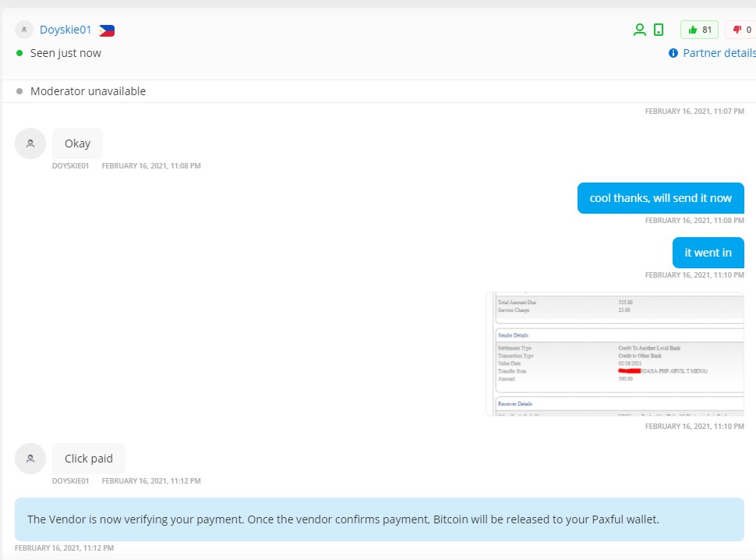756x560 pixels.
Task: Select the "Click paid" message bubble
Action: coord(89,459)
